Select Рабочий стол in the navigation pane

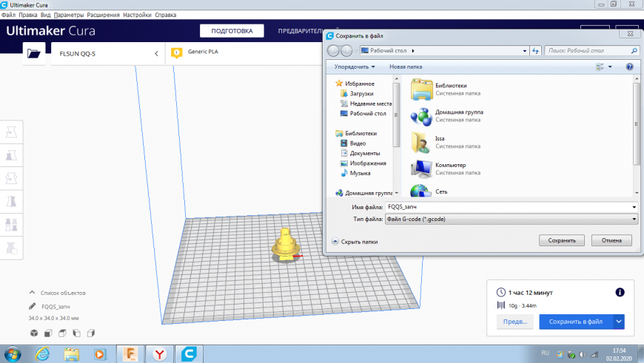coord(363,113)
